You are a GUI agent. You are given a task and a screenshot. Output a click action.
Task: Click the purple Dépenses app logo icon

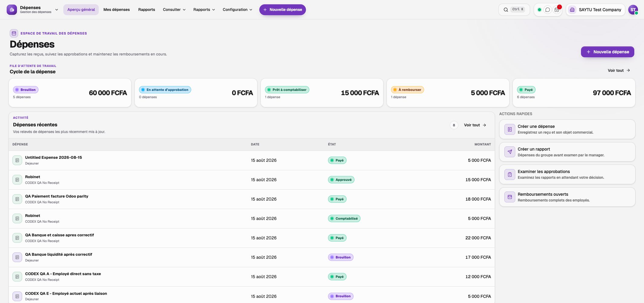click(x=12, y=10)
